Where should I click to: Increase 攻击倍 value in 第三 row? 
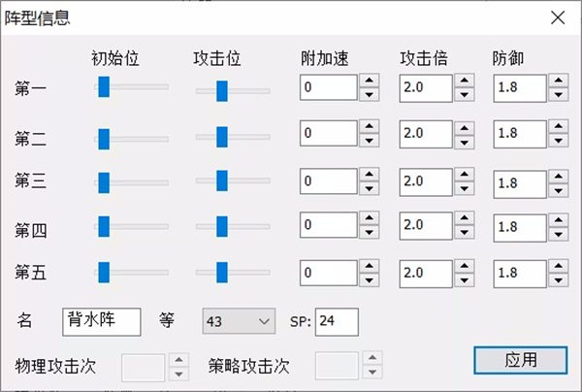[465, 174]
